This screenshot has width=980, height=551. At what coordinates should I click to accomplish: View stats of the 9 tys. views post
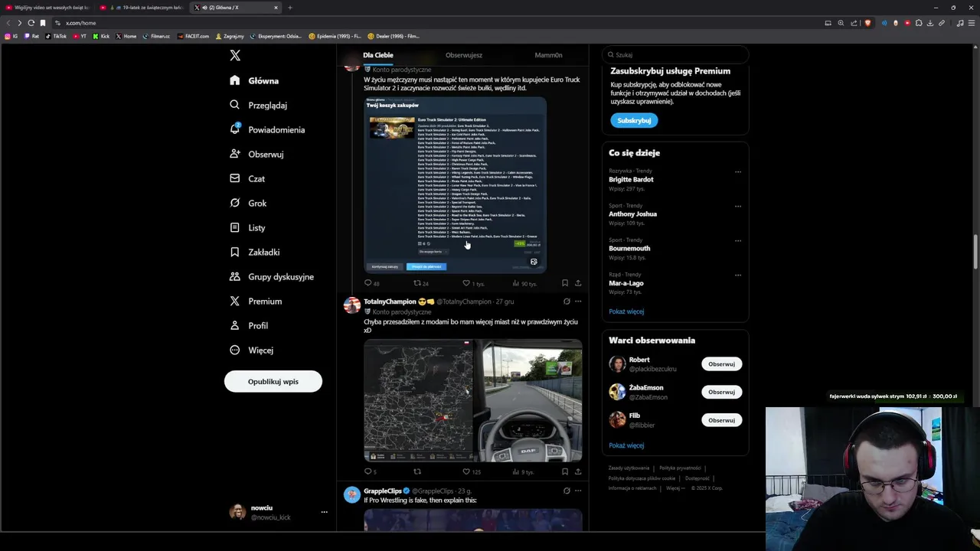click(523, 472)
